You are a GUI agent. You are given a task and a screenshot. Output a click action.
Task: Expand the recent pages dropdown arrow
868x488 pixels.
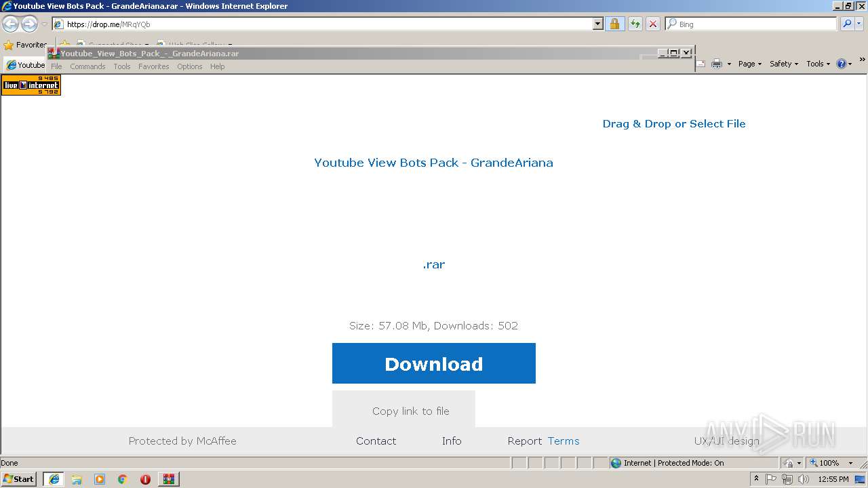pos(44,24)
